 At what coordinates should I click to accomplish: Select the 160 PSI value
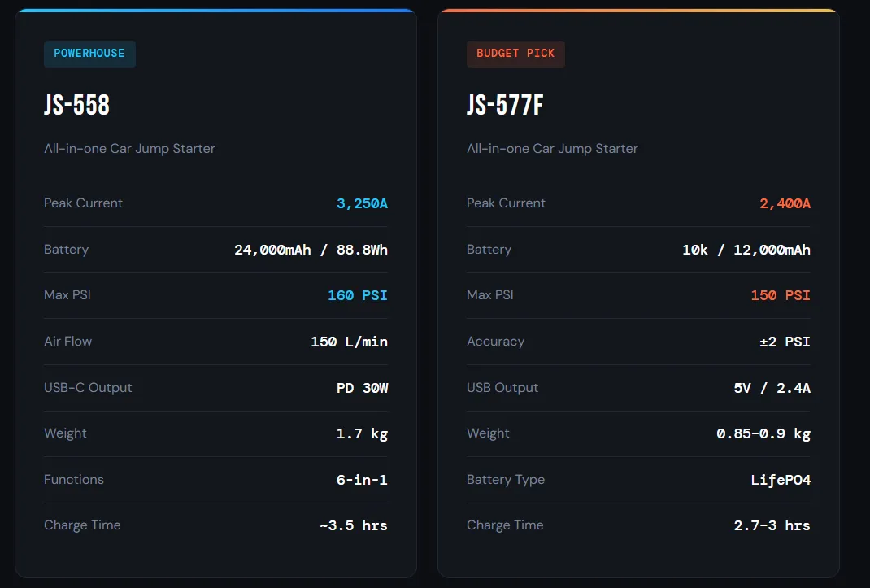click(358, 295)
